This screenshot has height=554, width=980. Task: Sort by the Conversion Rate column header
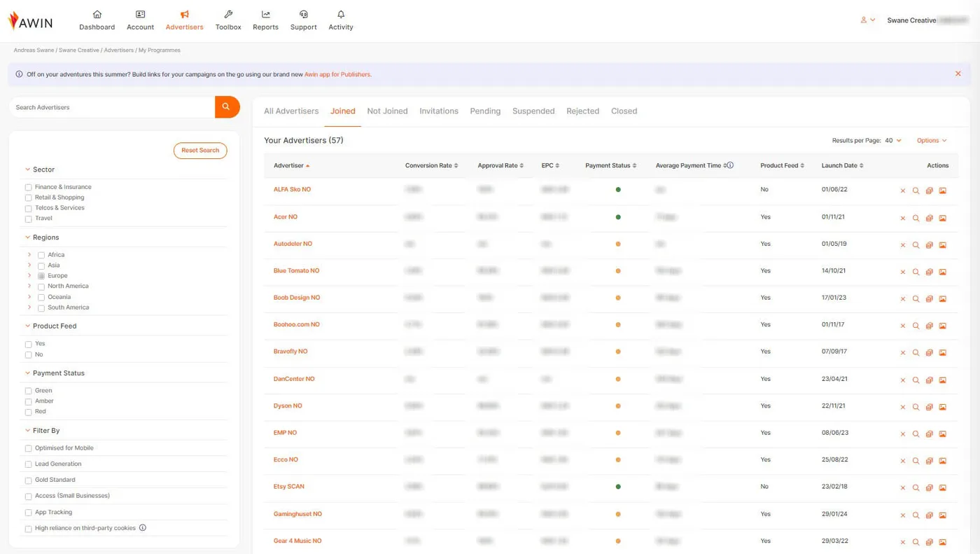point(431,166)
